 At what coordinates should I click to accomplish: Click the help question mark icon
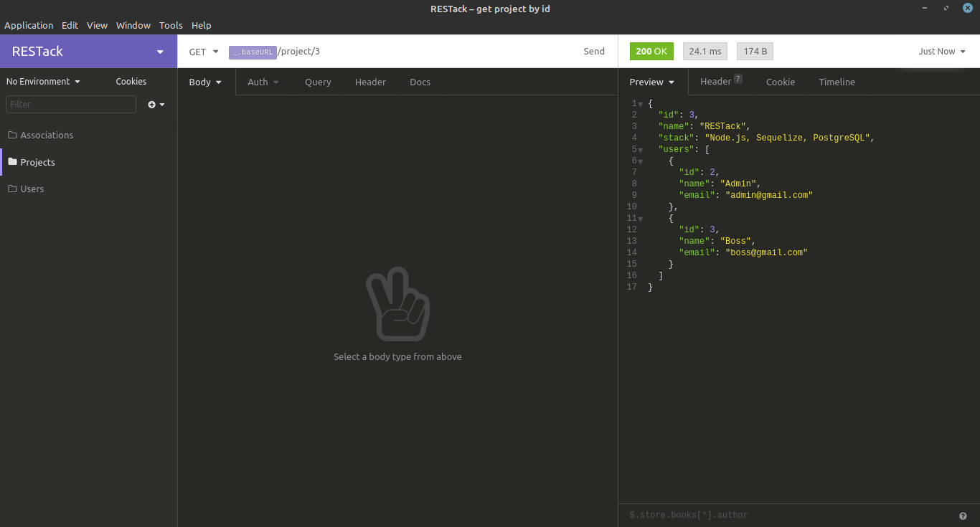coord(963,516)
